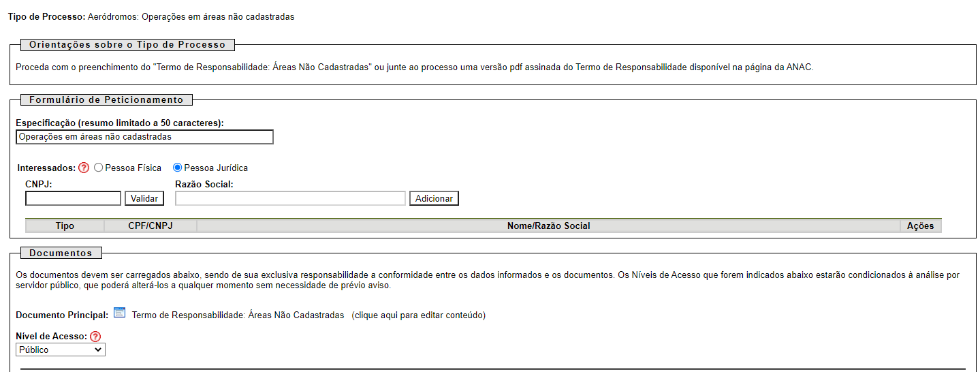The width and height of the screenshot is (980, 372).
Task: Open Termo de Responsabilidade: Áreas Não Cadastradas link
Action: click(238, 315)
